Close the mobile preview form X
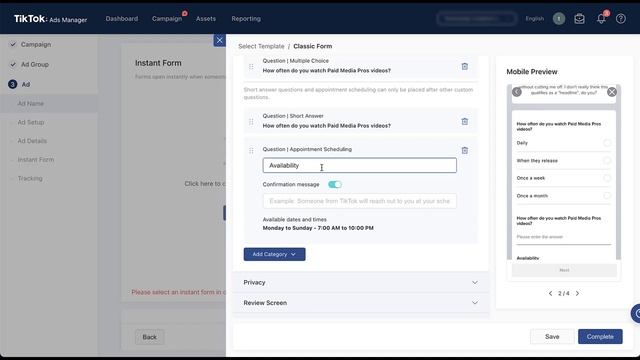The width and height of the screenshot is (640, 360). click(611, 92)
